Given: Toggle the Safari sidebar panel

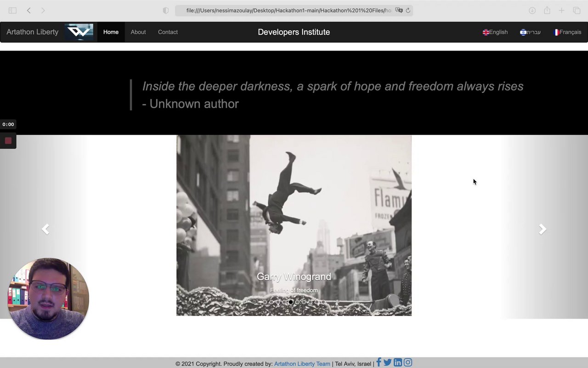Looking at the screenshot, I should [12, 10].
